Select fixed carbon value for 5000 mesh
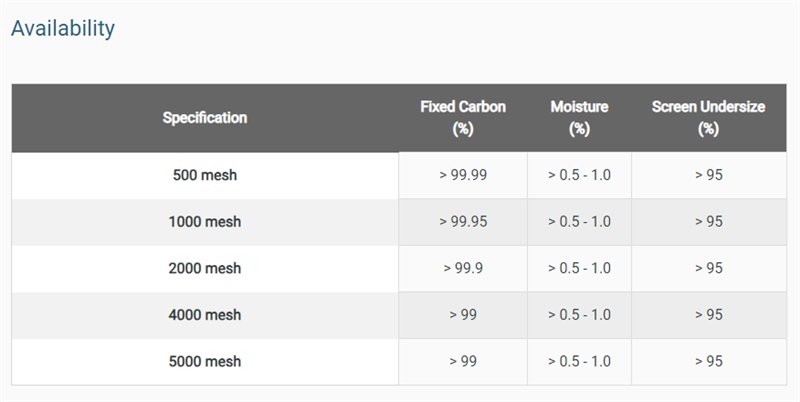 tap(463, 361)
